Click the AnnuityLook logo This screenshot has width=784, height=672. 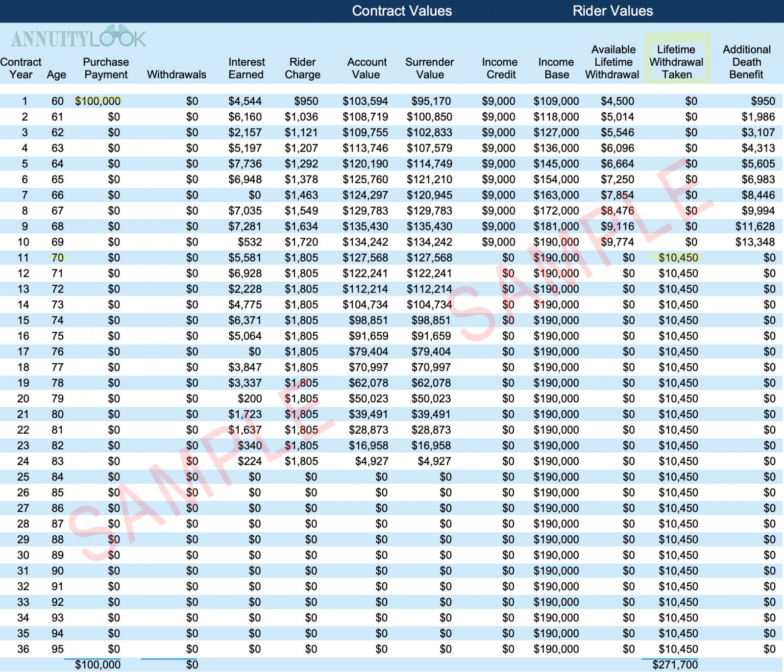click(x=78, y=38)
